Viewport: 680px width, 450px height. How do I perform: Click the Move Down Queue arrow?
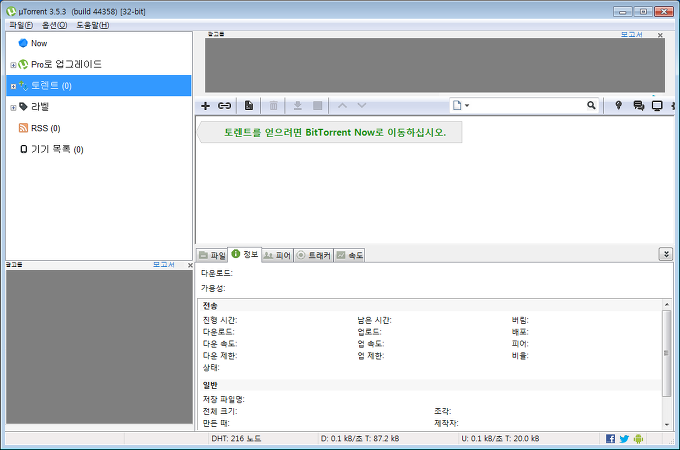pos(362,105)
